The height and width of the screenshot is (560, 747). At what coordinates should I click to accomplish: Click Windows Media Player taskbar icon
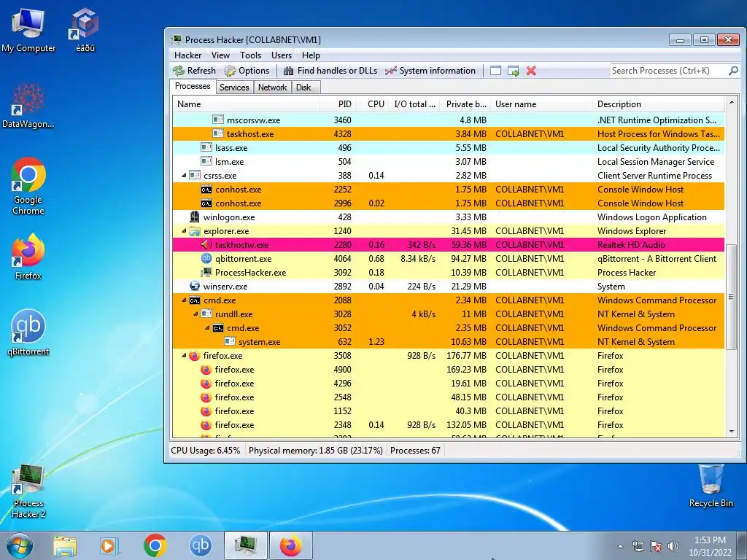coord(109,545)
